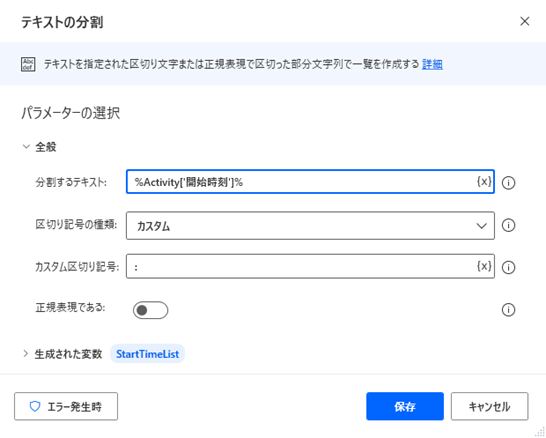
Task: Open the 区切り記号の種類 dropdown arrow
Action: pyautogui.click(x=482, y=226)
